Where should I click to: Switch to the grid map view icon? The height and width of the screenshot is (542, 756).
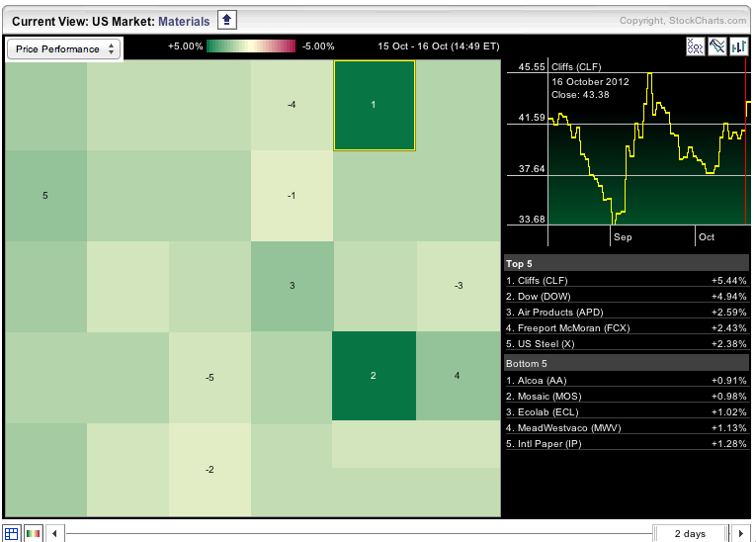tap(12, 533)
